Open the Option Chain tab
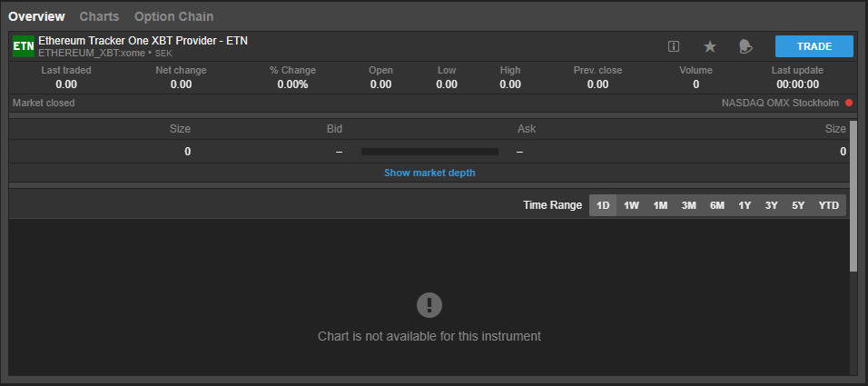This screenshot has height=386, width=868. point(173,16)
